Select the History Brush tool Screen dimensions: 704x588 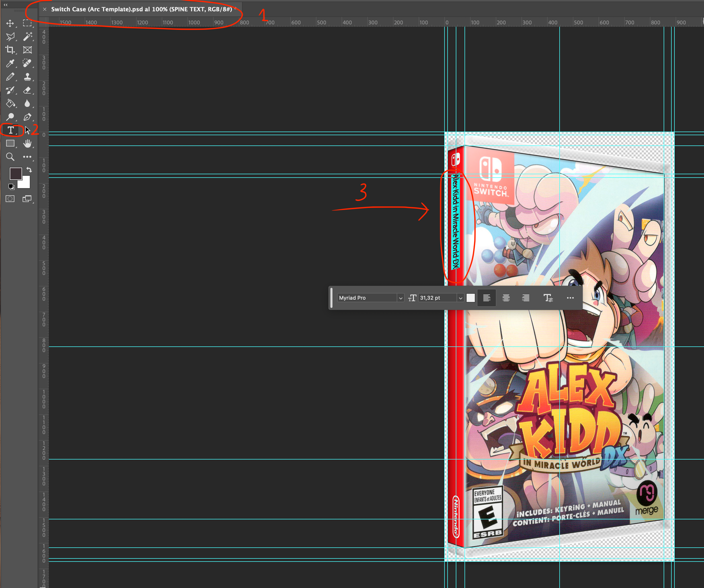coord(10,90)
